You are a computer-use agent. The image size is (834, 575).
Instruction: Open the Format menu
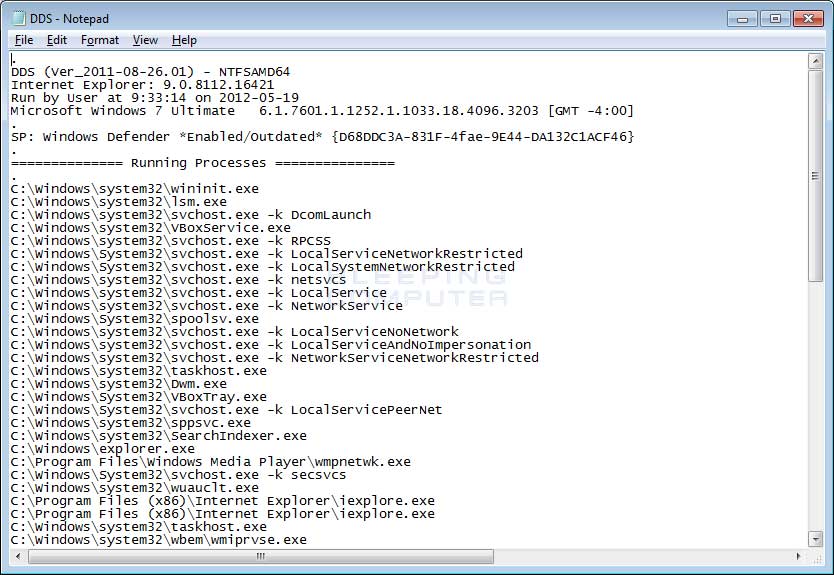tap(100, 40)
